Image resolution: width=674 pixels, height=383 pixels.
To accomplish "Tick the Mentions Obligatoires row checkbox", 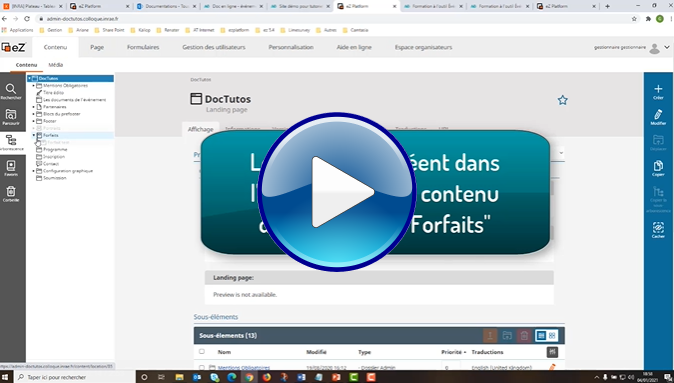I will [x=202, y=368].
